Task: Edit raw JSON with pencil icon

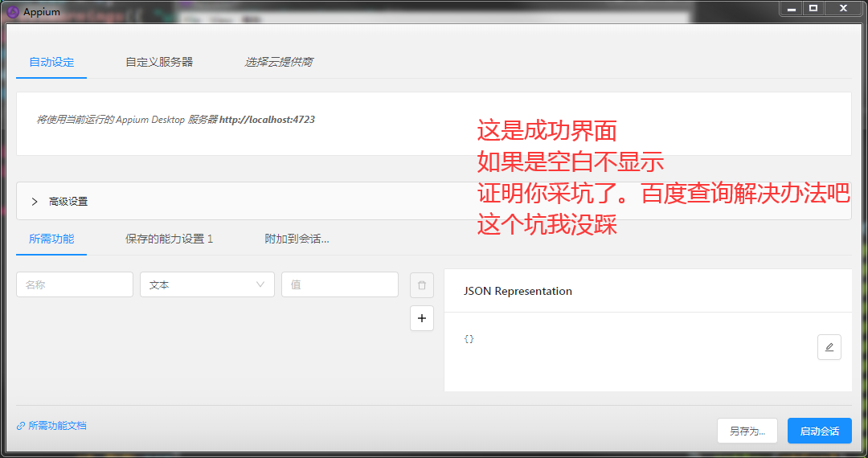Action: tap(829, 347)
